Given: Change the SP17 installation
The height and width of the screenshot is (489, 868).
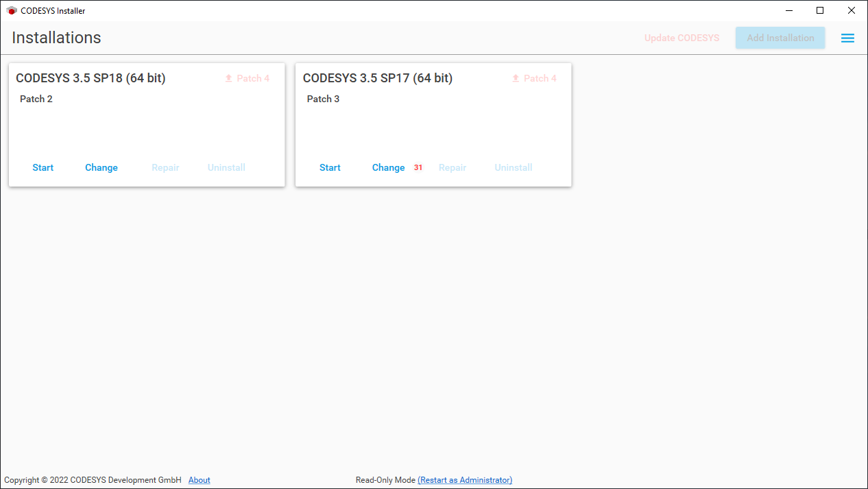Looking at the screenshot, I should click(389, 167).
